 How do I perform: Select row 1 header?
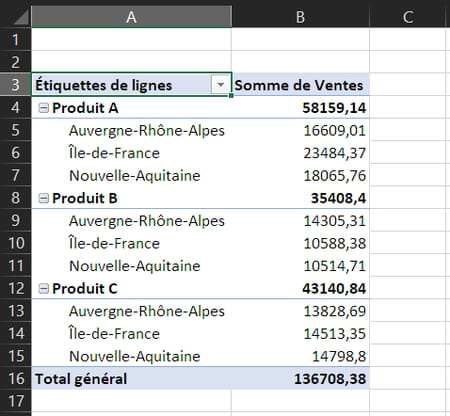pos(15,40)
